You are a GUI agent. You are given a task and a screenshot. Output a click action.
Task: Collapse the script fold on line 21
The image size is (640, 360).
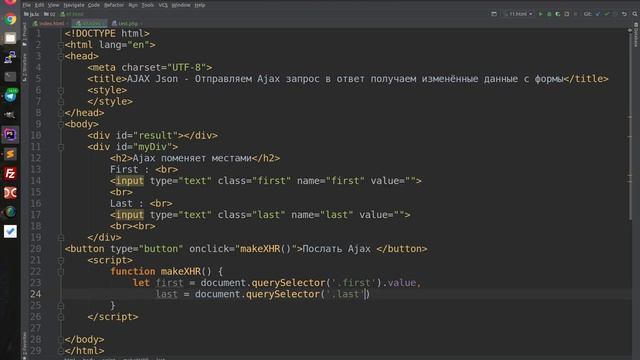pyautogui.click(x=61, y=260)
